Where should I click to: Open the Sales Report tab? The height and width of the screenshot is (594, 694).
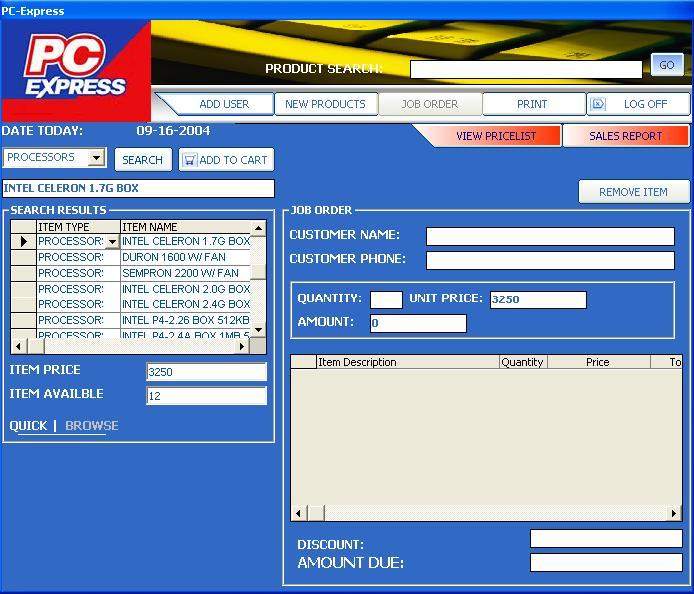click(626, 136)
